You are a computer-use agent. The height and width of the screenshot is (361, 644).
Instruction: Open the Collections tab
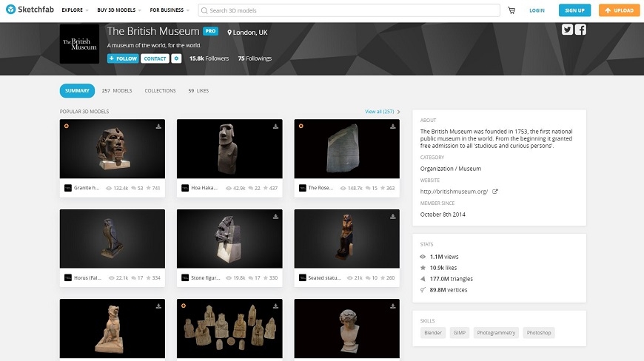[160, 91]
